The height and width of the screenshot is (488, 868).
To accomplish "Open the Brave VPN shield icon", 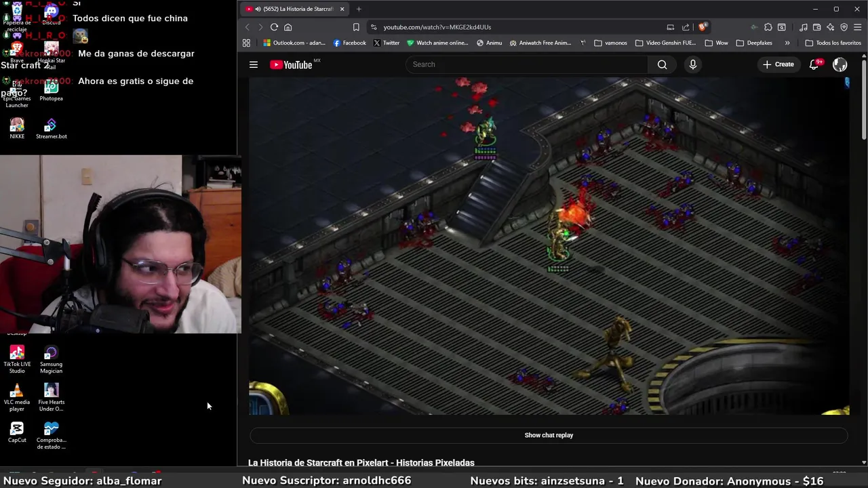I will click(844, 27).
